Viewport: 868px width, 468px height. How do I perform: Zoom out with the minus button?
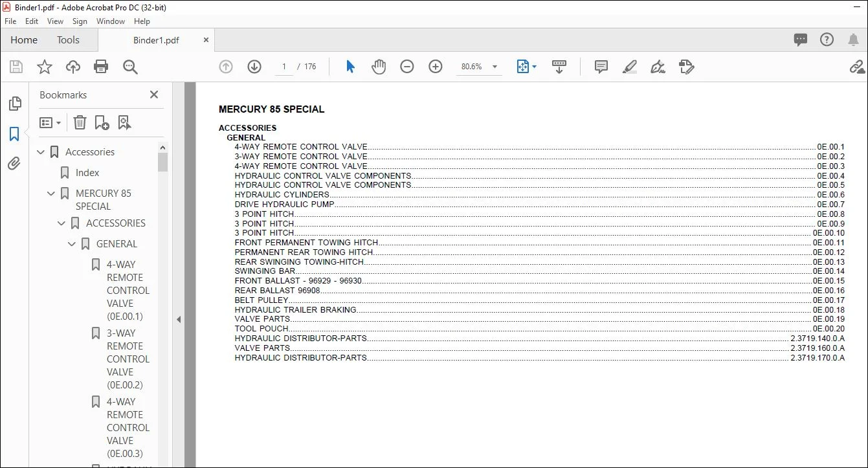407,67
